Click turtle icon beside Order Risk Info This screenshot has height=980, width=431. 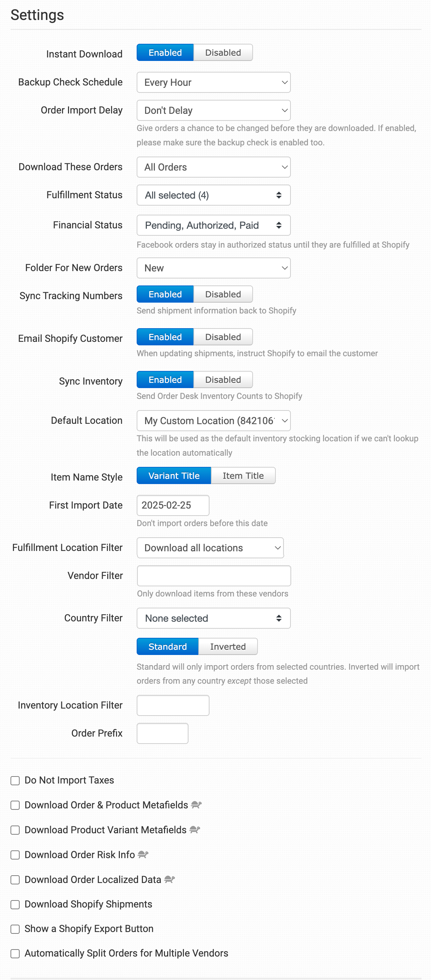143,855
